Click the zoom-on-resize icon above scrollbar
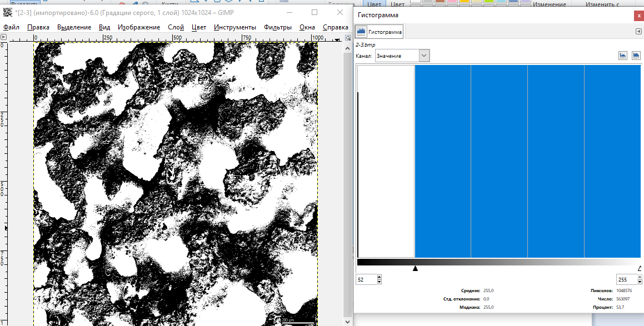 348,38
